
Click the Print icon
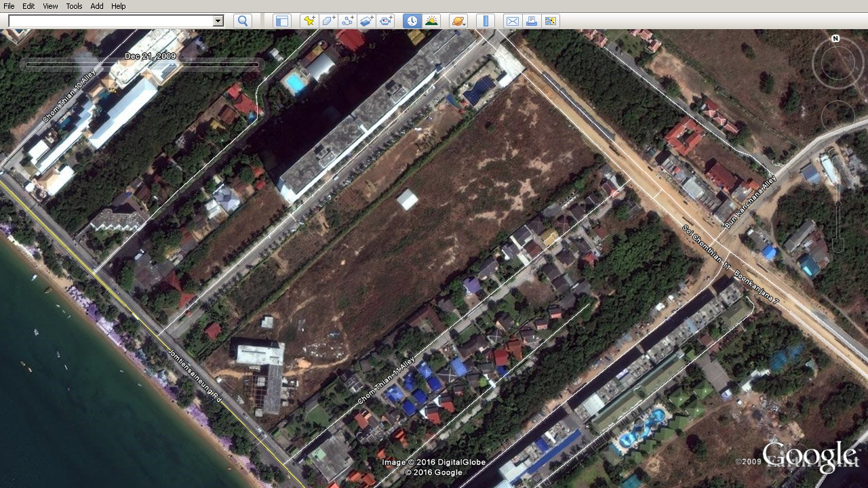(x=531, y=21)
